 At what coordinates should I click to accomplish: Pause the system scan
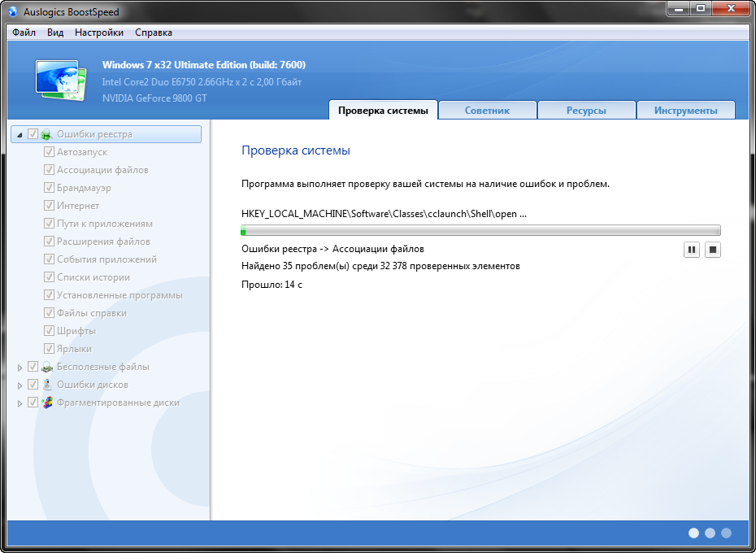click(692, 250)
